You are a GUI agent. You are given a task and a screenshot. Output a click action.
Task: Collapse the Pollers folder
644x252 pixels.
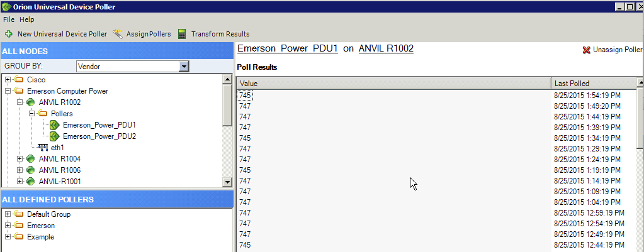tap(31, 114)
